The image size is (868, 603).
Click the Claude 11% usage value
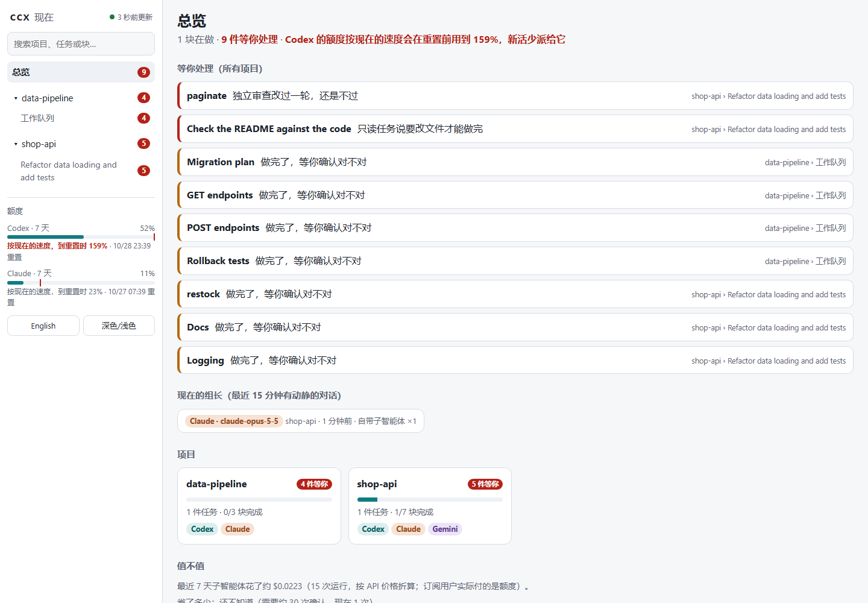click(x=148, y=274)
